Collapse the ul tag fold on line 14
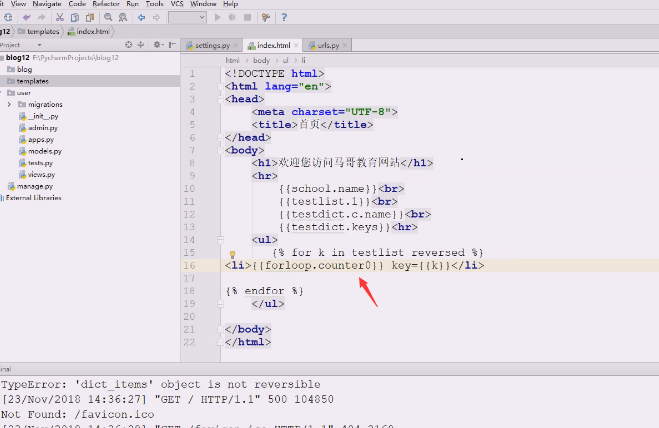The height and width of the screenshot is (428, 659). tap(220, 240)
